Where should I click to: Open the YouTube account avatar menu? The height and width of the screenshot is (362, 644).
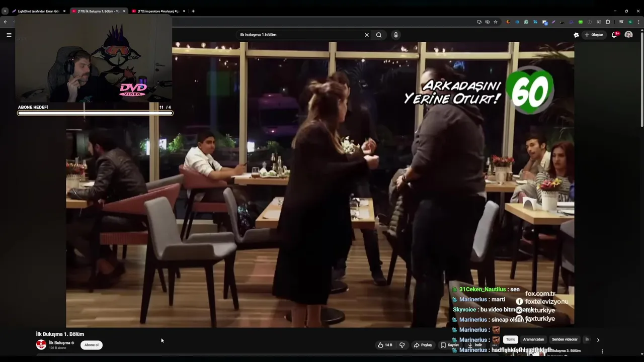point(628,35)
